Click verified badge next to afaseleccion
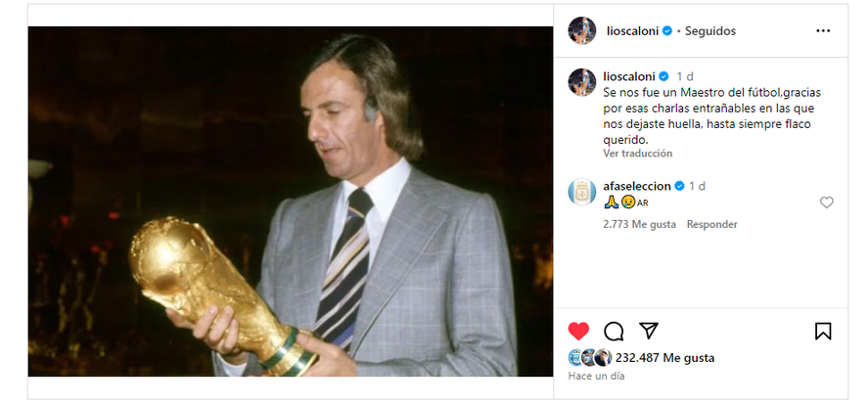 [679, 186]
